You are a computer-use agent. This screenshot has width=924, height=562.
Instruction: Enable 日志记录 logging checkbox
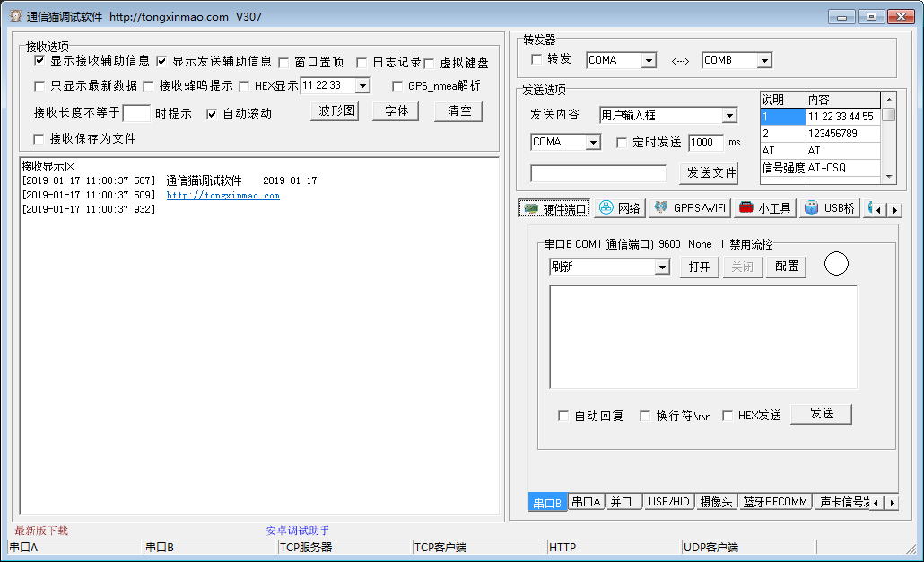click(362, 63)
